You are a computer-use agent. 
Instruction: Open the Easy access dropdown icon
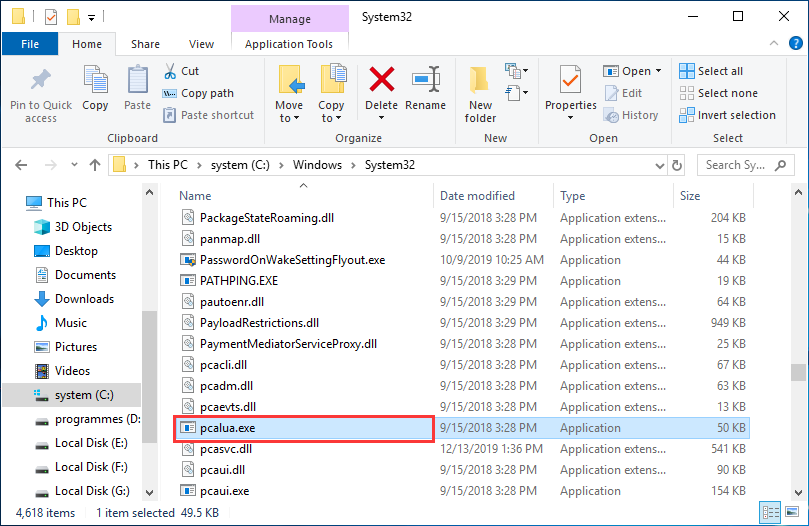pos(516,93)
